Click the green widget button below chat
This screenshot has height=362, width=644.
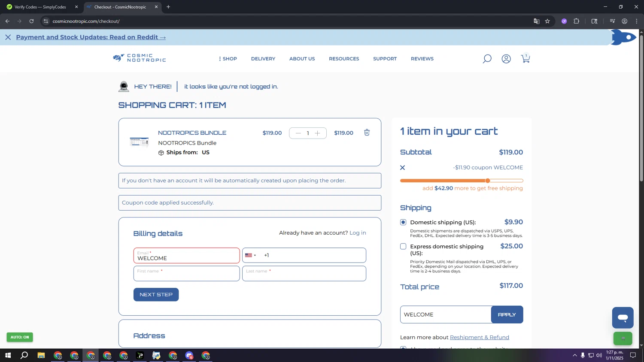[x=623, y=339]
